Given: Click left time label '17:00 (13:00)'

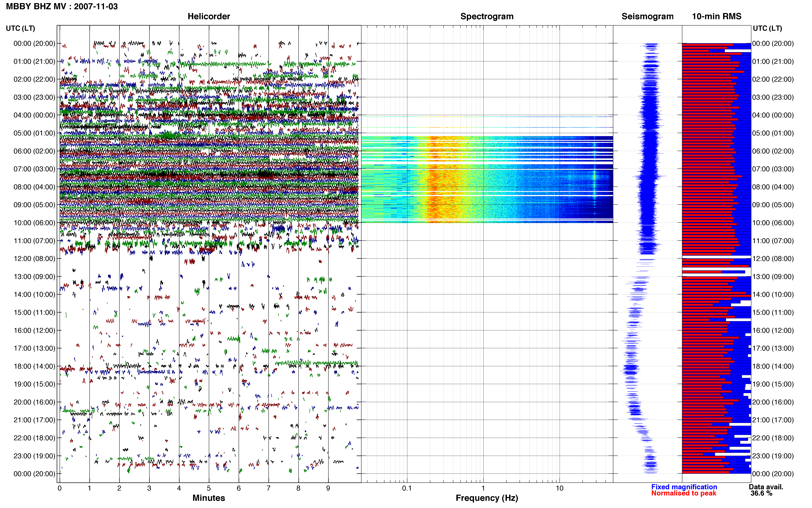Looking at the screenshot, I should (x=34, y=348).
